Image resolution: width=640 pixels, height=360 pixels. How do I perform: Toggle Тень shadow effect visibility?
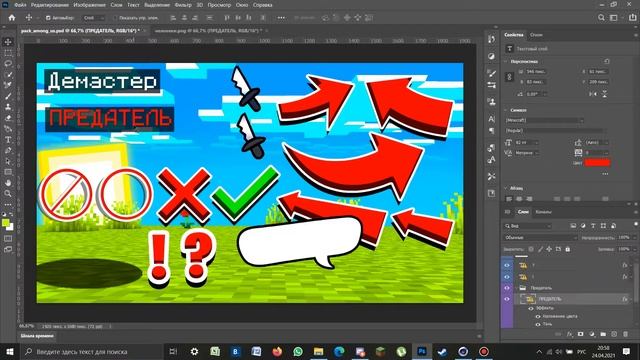pos(538,324)
